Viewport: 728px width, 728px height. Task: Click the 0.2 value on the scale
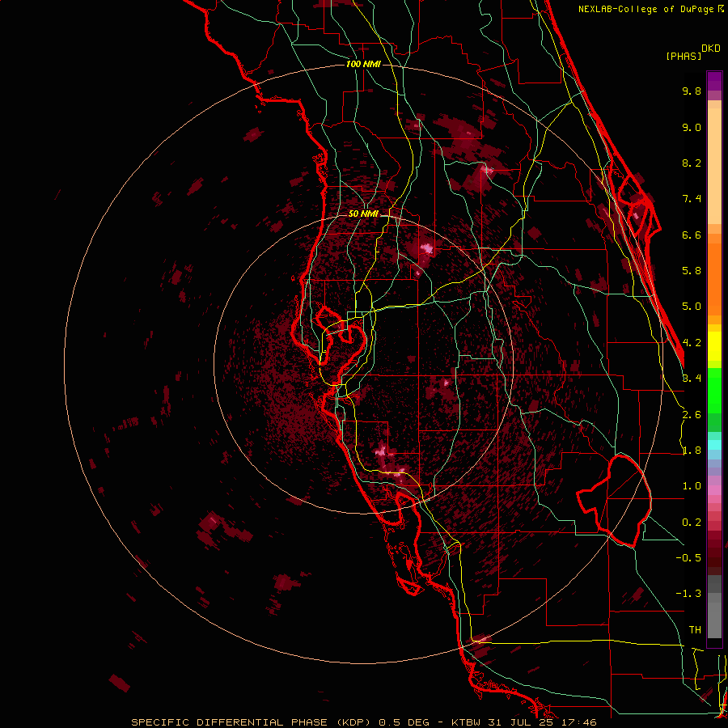692,523
